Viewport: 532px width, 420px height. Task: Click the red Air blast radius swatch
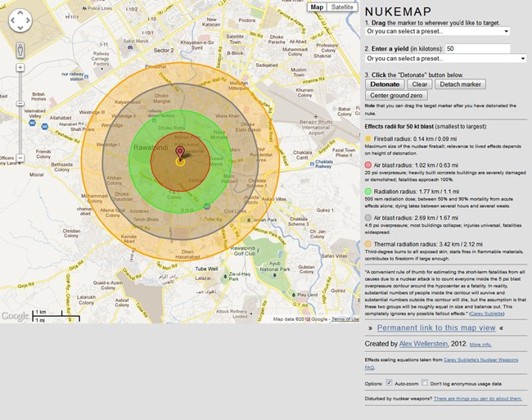click(x=368, y=165)
